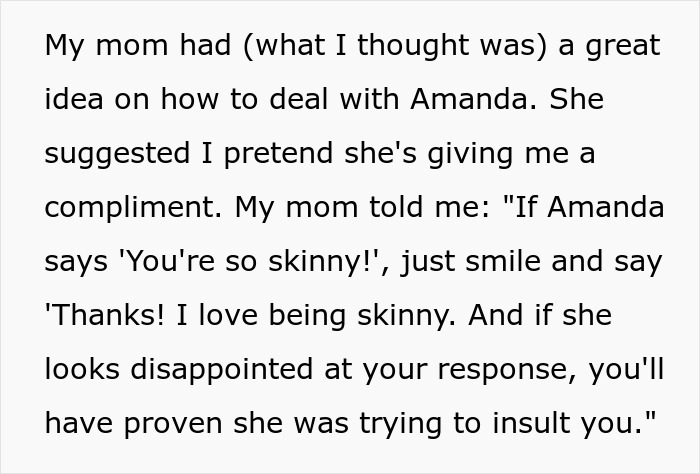
Task: Click the word "insult" in last line
Action: click(545, 424)
